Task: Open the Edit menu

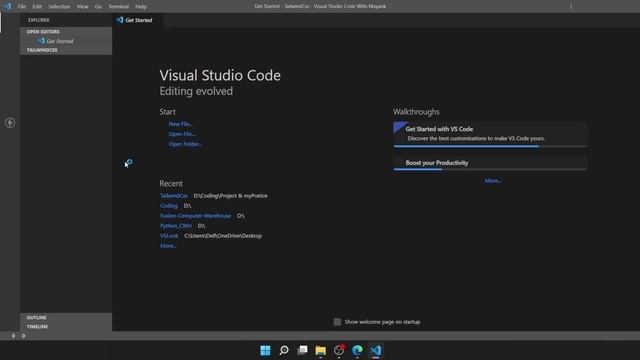Action: tap(37, 7)
